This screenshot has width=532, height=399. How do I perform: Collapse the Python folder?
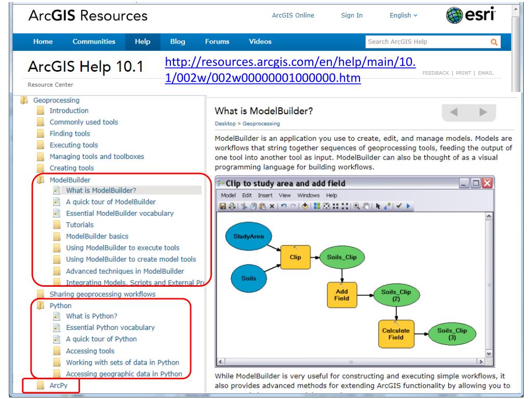point(41,305)
